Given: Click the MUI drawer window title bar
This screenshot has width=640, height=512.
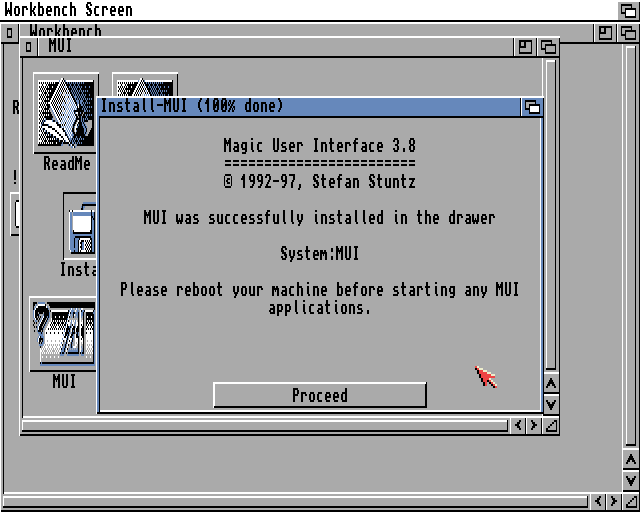Looking at the screenshot, I should pyautogui.click(x=276, y=47).
